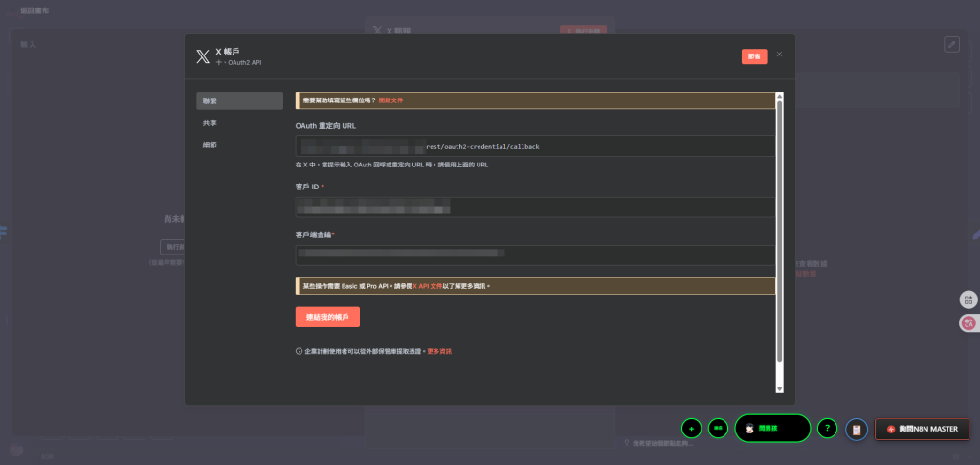
Task: Focus the 客戶端金鑰 secret field
Action: coord(534,255)
